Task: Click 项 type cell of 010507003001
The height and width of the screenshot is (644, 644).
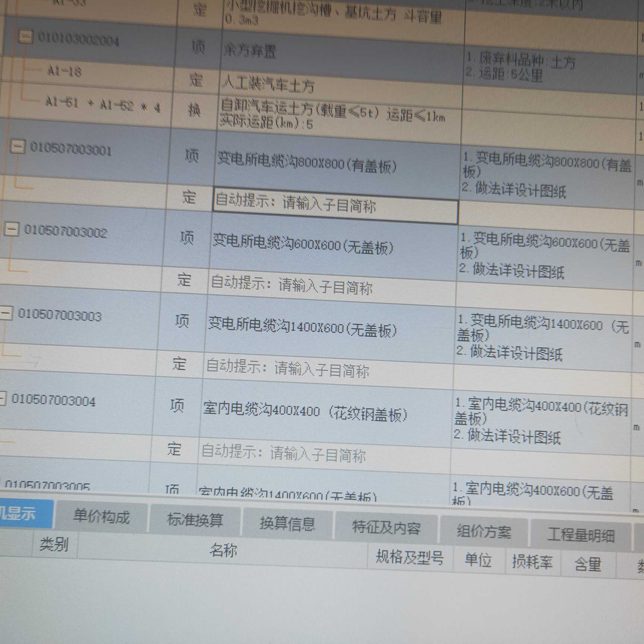Action: point(192,156)
